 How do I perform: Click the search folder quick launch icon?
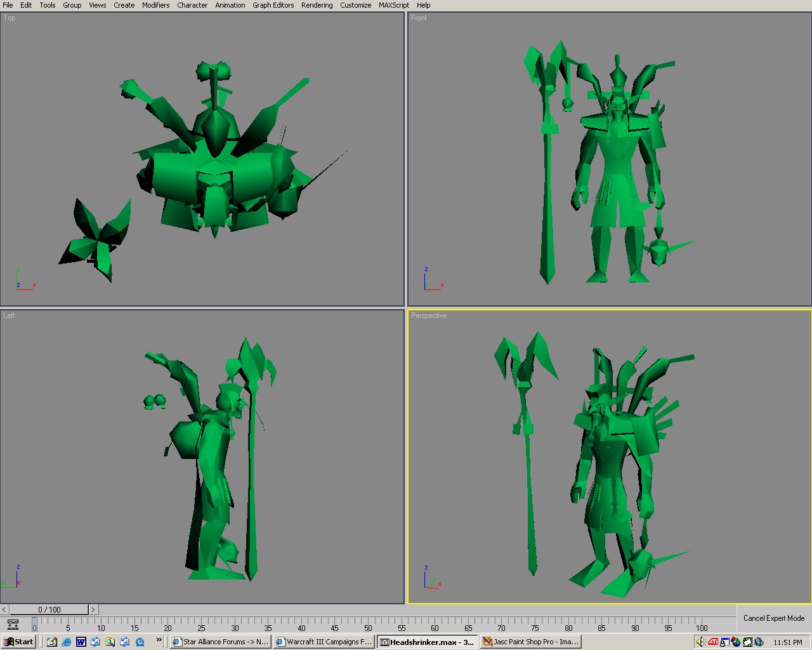click(110, 642)
